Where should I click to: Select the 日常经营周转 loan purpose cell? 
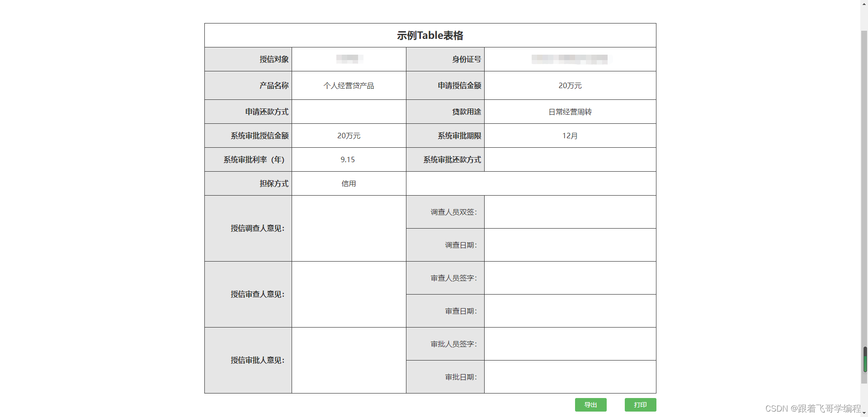(570, 112)
